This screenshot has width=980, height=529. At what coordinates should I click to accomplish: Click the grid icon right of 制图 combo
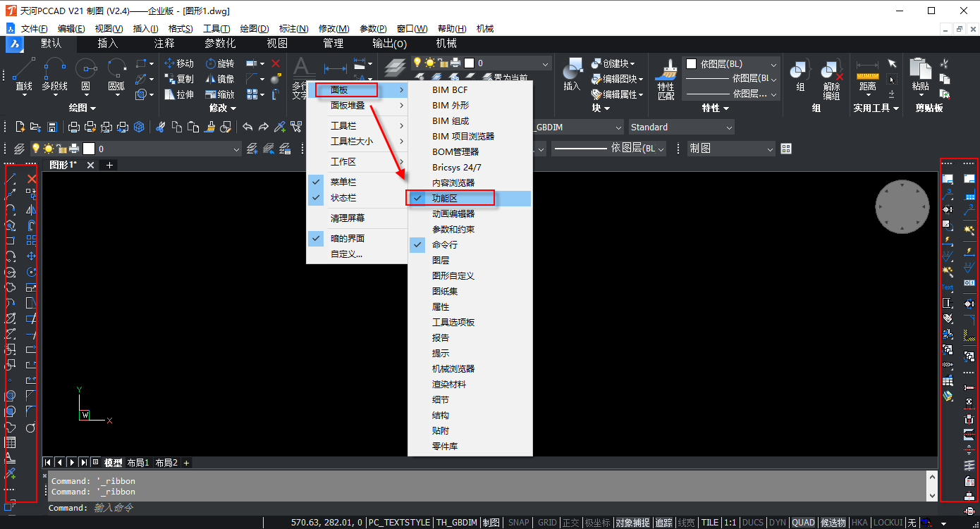coord(786,149)
